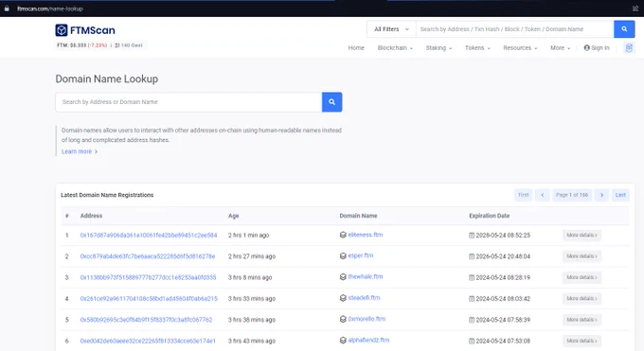644x351 pixels.
Task: Click the Expiration Date column header
Action: point(490,216)
